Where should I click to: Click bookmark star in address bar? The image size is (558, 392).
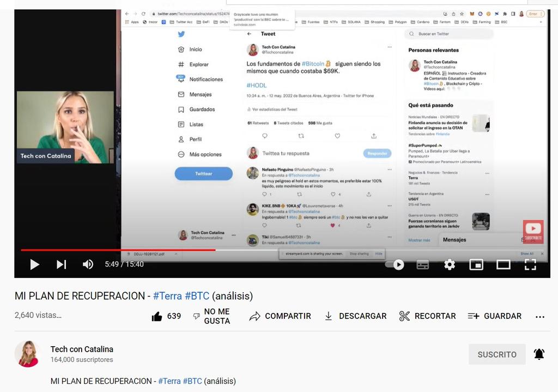click(x=462, y=14)
